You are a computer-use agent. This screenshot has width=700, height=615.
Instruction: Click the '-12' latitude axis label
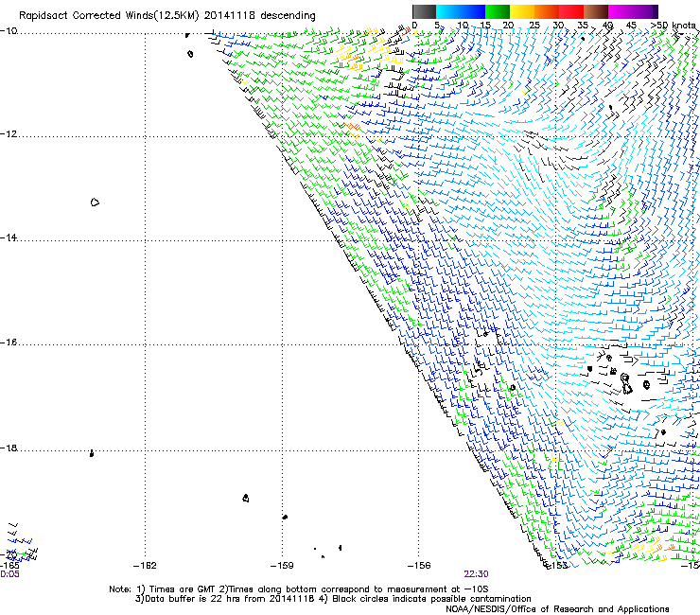(9, 133)
